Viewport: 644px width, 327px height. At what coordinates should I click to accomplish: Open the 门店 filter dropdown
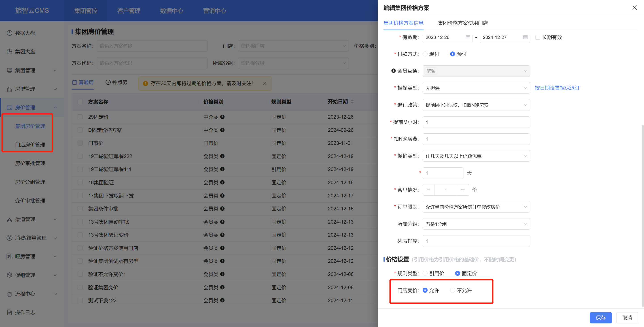point(293,46)
